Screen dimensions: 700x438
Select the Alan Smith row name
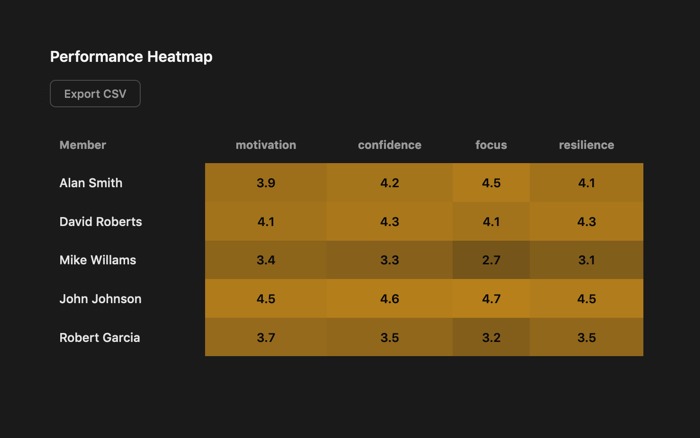point(91,183)
